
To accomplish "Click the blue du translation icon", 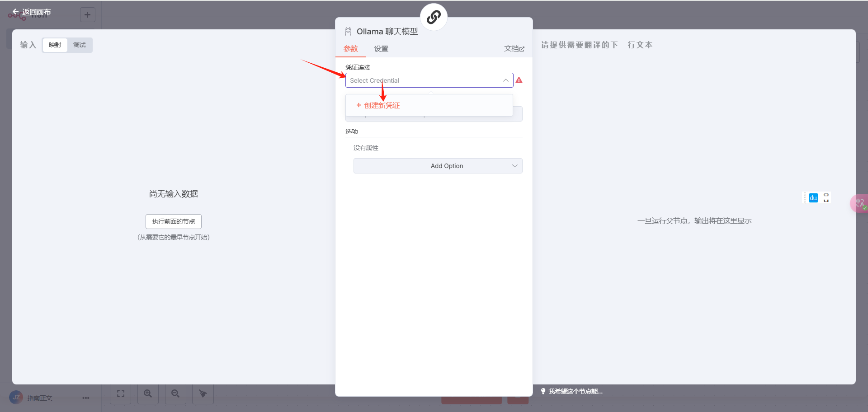I will pyautogui.click(x=813, y=198).
